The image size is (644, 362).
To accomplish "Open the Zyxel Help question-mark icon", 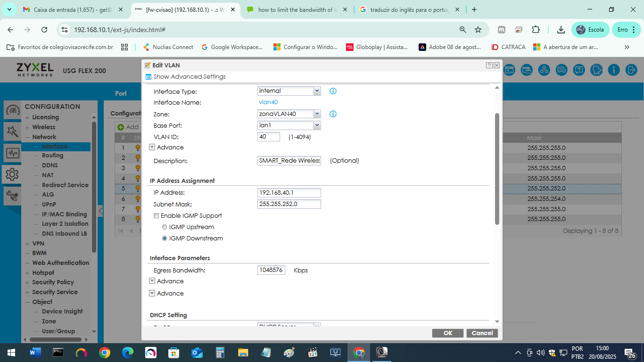I will pos(579,70).
